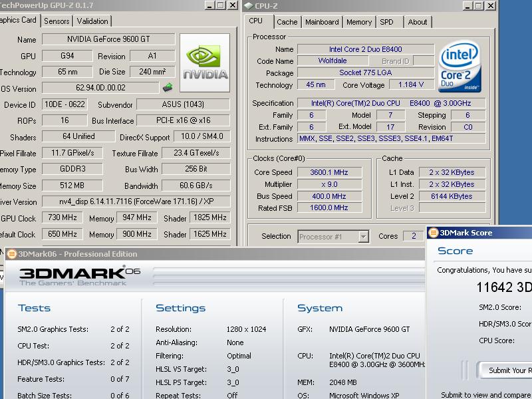
Task: Switch to the Sensors tab in GPU-Z
Action: [x=57, y=21]
